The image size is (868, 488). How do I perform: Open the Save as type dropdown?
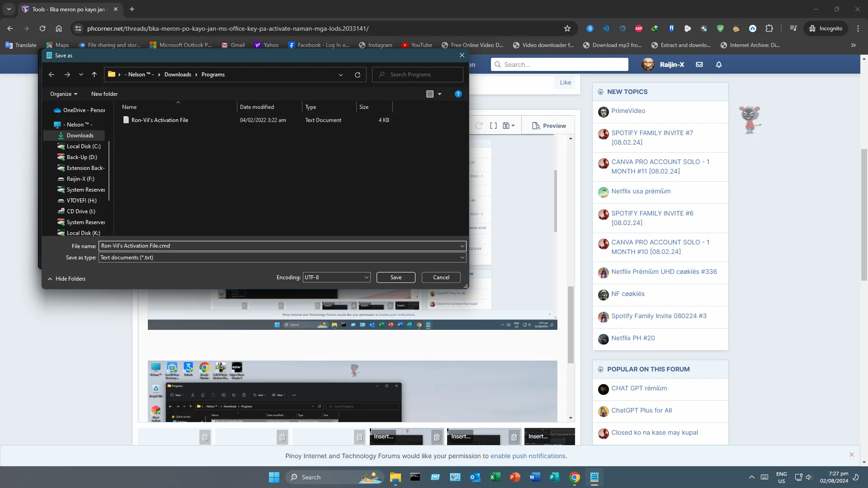point(283,258)
